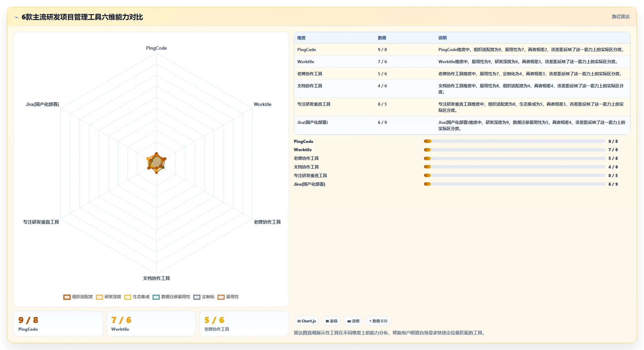
Task: Click the Worktile progress bar
Action: pyautogui.click(x=515, y=150)
